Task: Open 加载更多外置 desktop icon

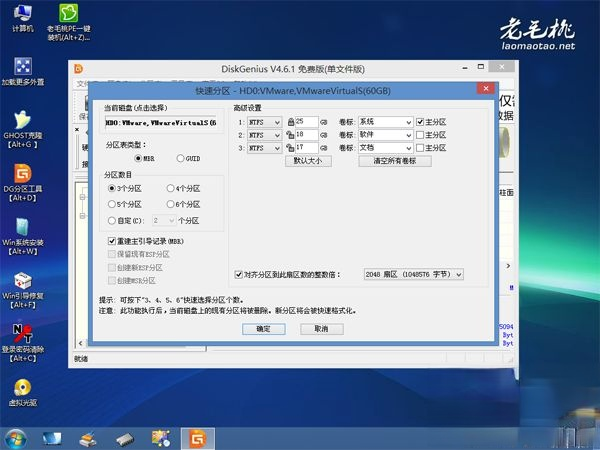Action: click(23, 72)
